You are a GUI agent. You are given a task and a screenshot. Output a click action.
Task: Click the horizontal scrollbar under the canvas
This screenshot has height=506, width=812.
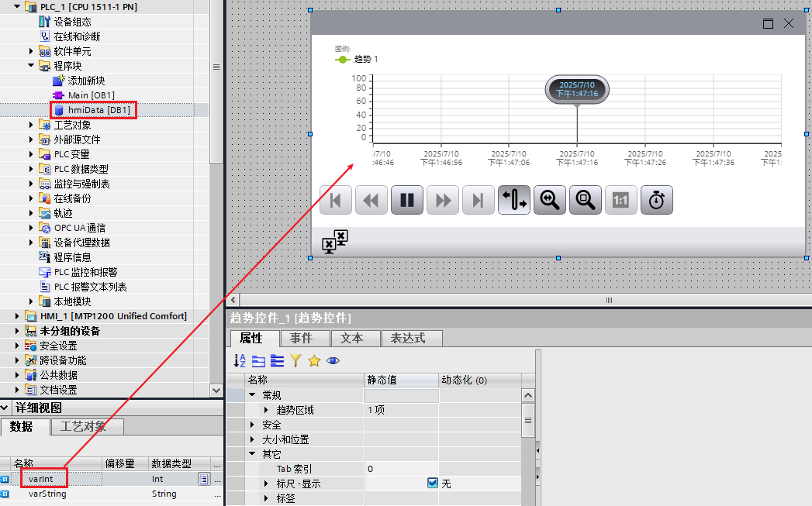click(518, 300)
